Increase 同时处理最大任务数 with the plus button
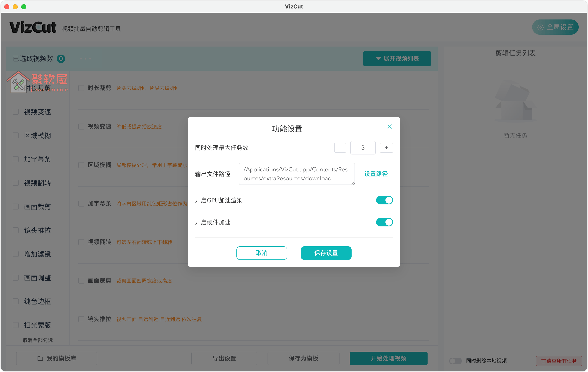 (386, 147)
